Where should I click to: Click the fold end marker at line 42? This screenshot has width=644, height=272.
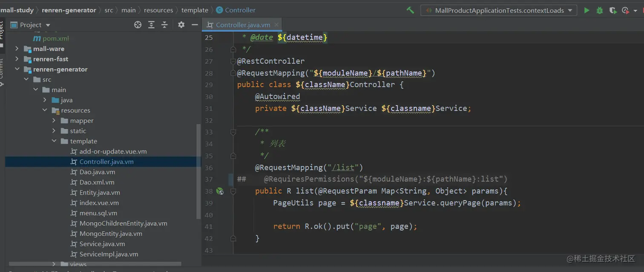(x=233, y=238)
